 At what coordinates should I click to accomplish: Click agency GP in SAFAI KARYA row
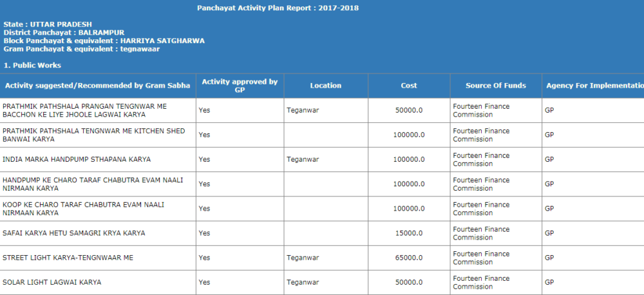click(x=549, y=233)
